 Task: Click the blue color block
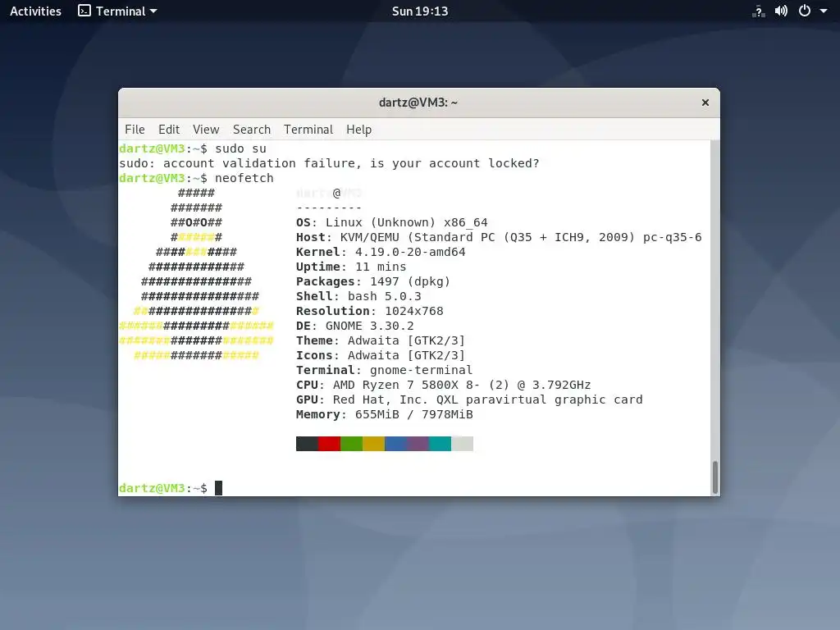[395, 444]
